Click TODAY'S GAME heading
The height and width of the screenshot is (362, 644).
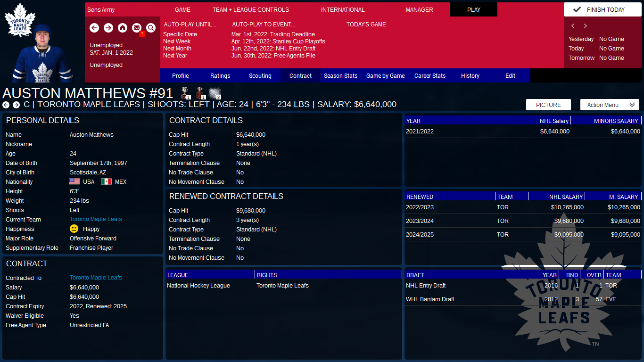pyautogui.click(x=366, y=25)
